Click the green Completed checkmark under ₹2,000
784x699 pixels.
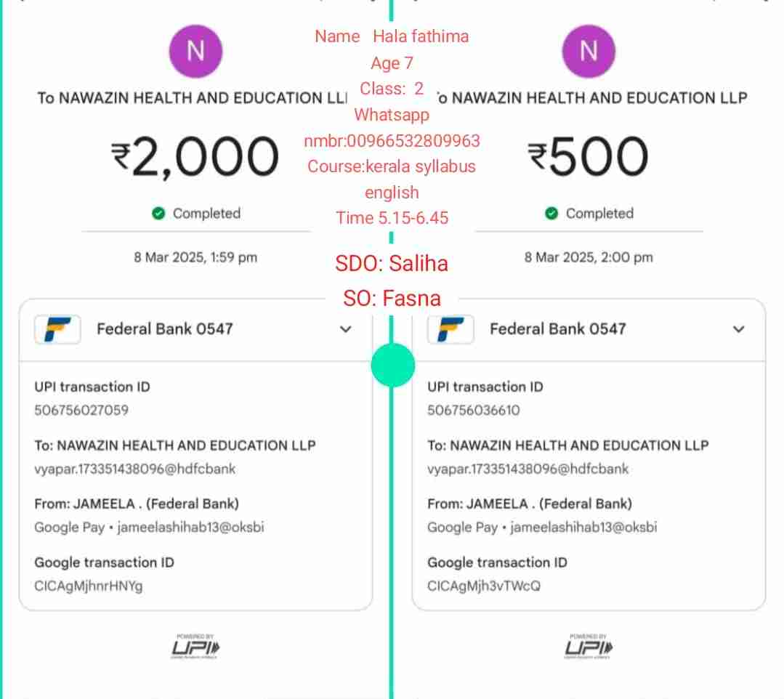click(x=158, y=214)
